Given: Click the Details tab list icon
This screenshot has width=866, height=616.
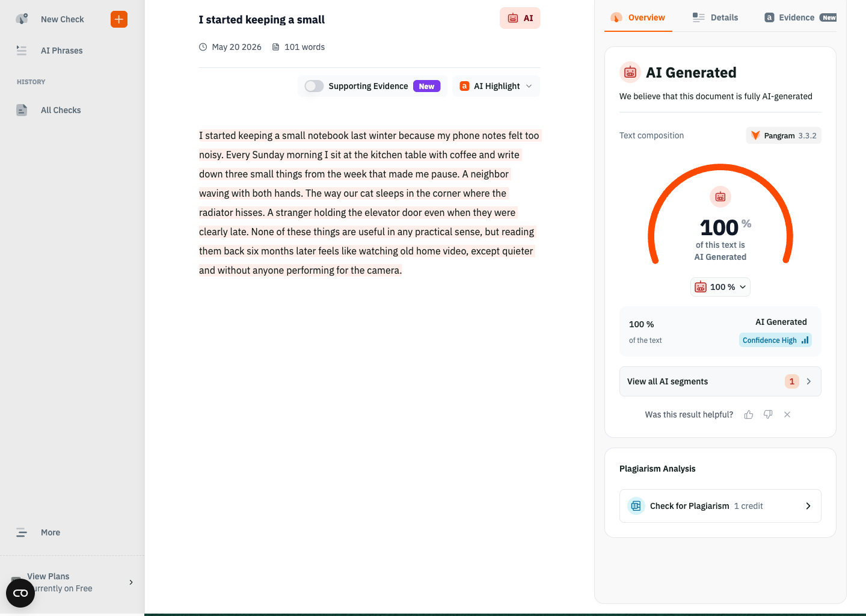Looking at the screenshot, I should (x=698, y=17).
